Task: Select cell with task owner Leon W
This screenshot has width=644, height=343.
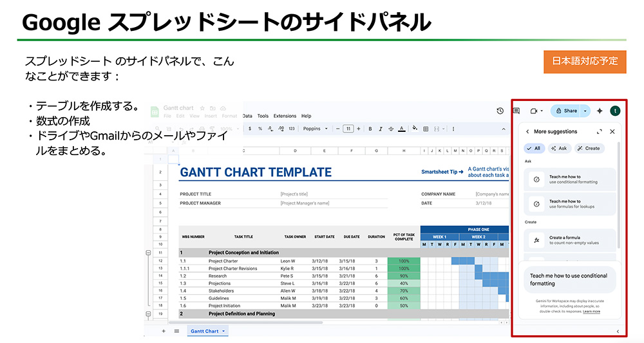Action: [x=288, y=261]
